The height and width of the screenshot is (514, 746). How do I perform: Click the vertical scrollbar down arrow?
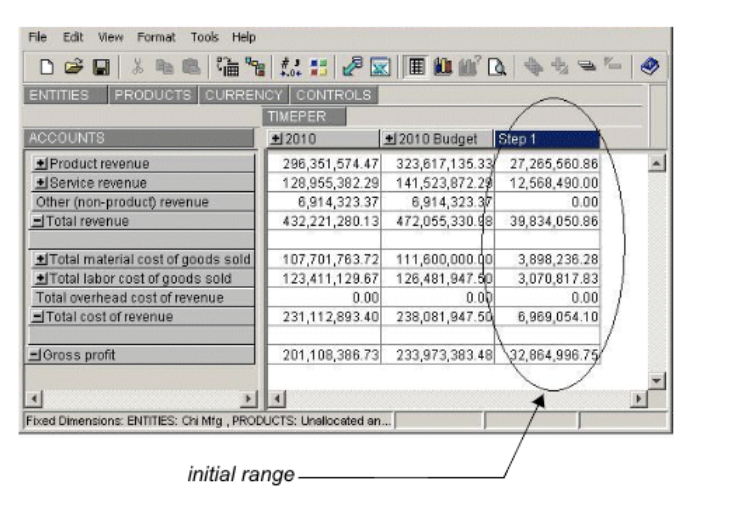[656, 380]
